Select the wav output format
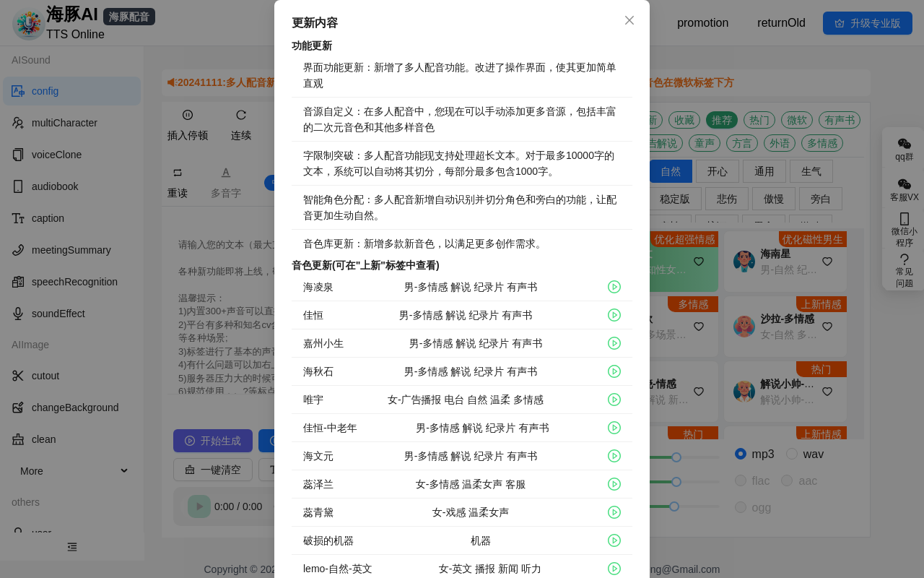 pyautogui.click(x=792, y=454)
